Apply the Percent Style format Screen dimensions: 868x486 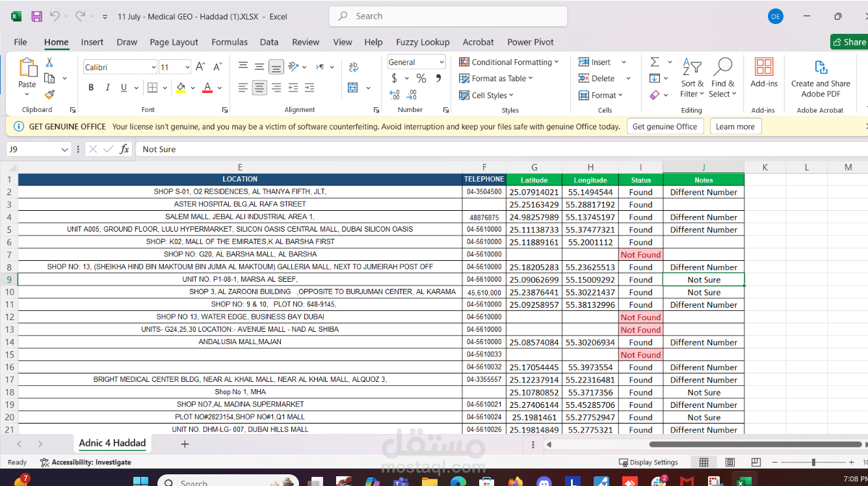[x=421, y=78]
